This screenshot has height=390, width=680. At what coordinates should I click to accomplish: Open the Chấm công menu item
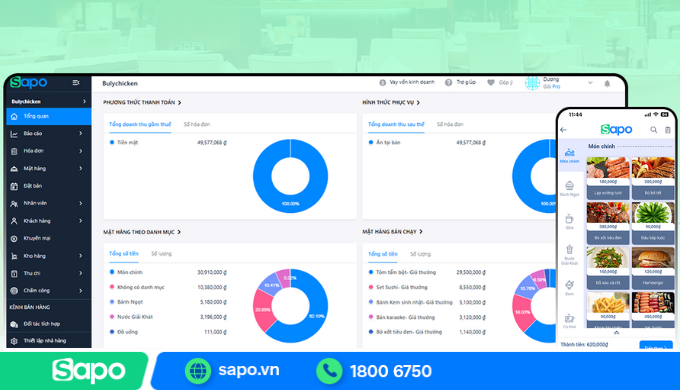[49, 291]
